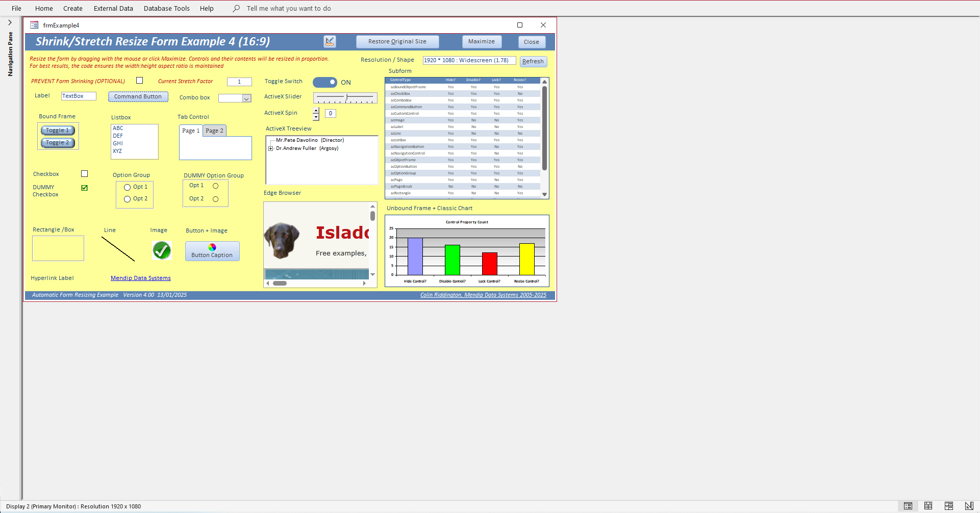Switch to Form View in status bar
This screenshot has width=980, height=513.
[x=908, y=506]
